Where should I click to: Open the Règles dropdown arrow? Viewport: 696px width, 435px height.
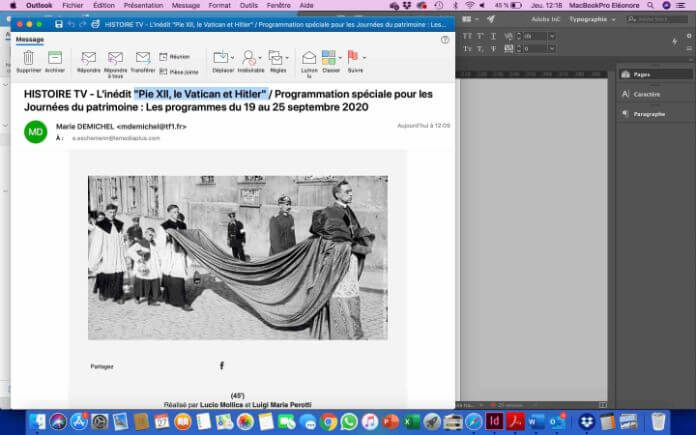[x=287, y=58]
